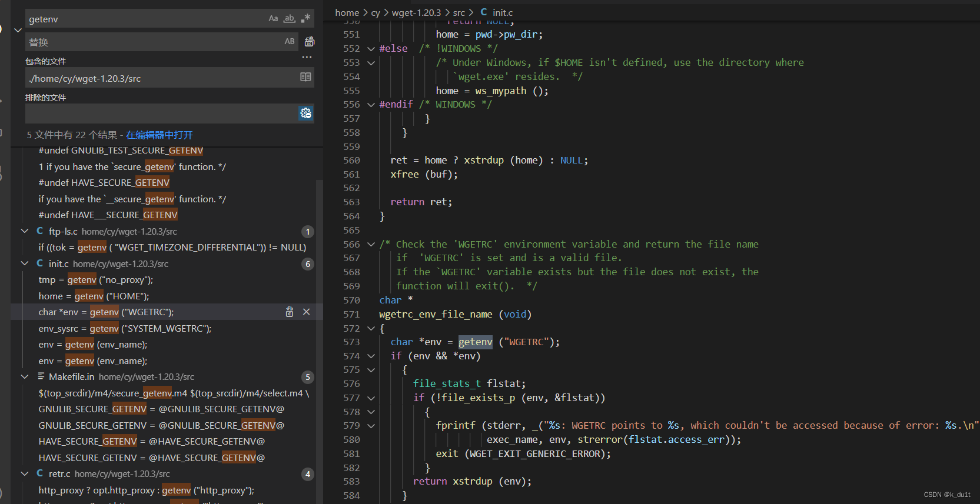The height and width of the screenshot is (504, 980).
Task: Collapse the retr.c results group
Action: click(25, 474)
